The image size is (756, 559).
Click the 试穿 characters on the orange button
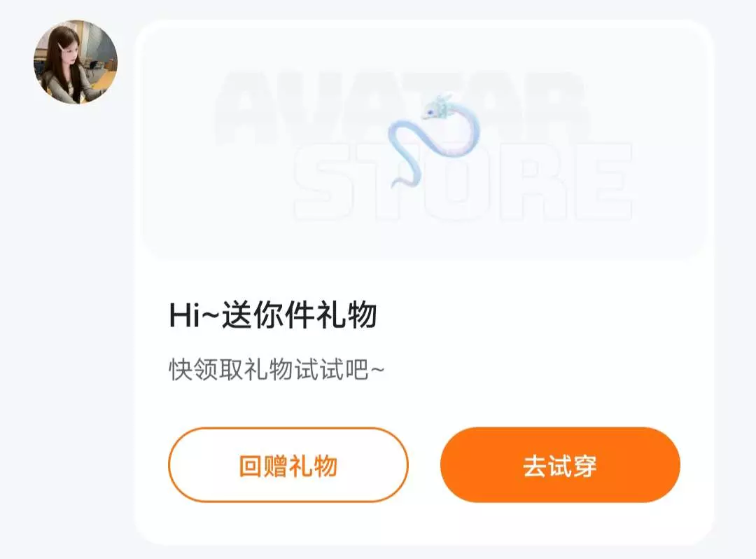[x=573, y=466]
